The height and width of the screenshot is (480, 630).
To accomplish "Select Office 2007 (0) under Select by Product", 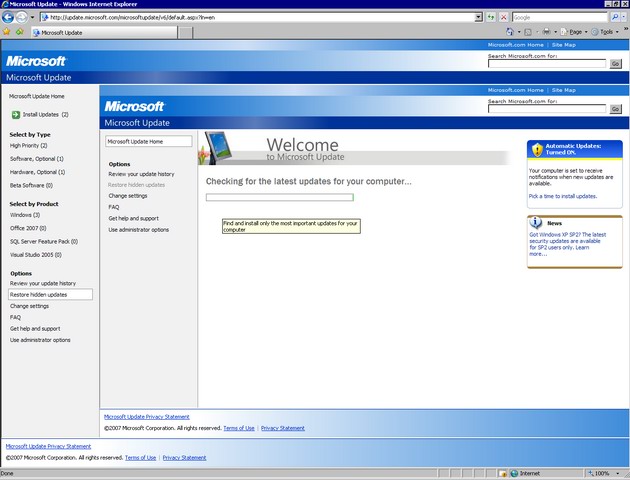I will pos(29,228).
